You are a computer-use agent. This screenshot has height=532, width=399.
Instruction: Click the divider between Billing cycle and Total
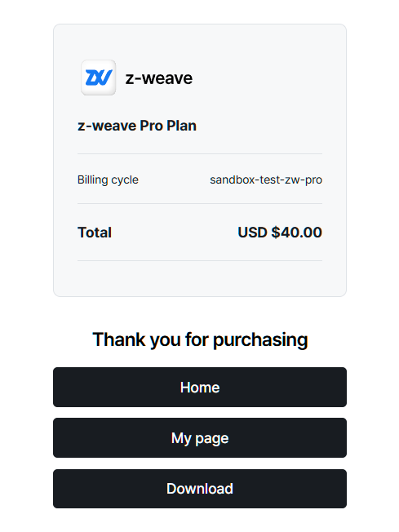click(200, 203)
